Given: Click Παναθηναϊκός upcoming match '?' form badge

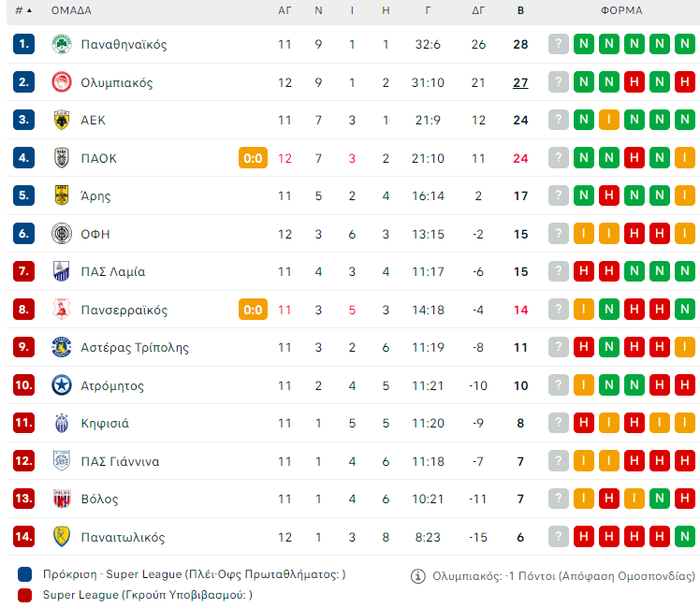Looking at the screenshot, I should pyautogui.click(x=559, y=44).
